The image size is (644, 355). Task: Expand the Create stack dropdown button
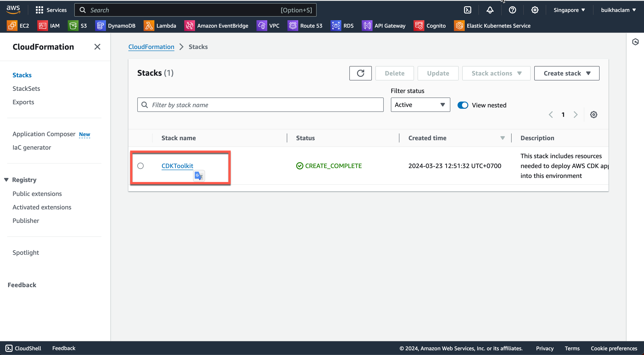[x=567, y=73]
